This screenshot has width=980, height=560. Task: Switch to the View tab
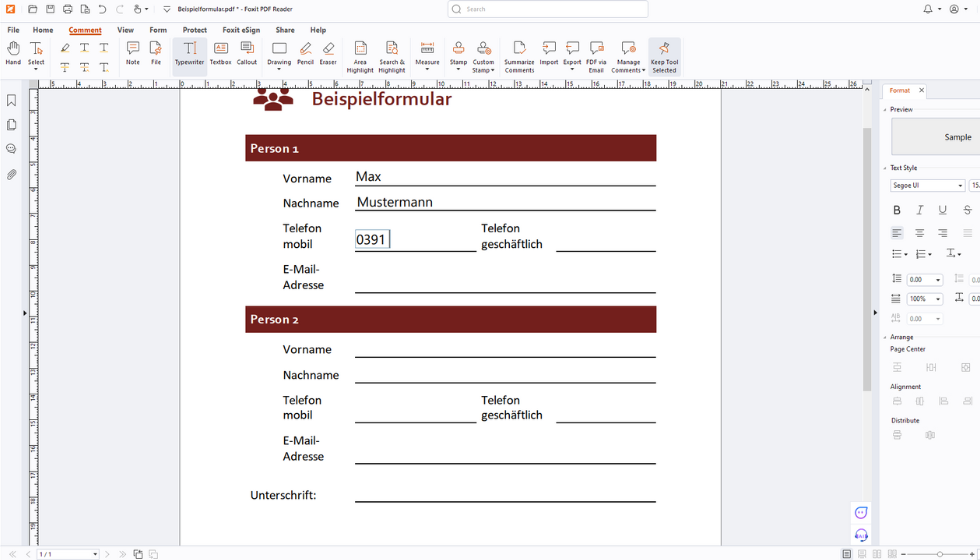click(126, 30)
